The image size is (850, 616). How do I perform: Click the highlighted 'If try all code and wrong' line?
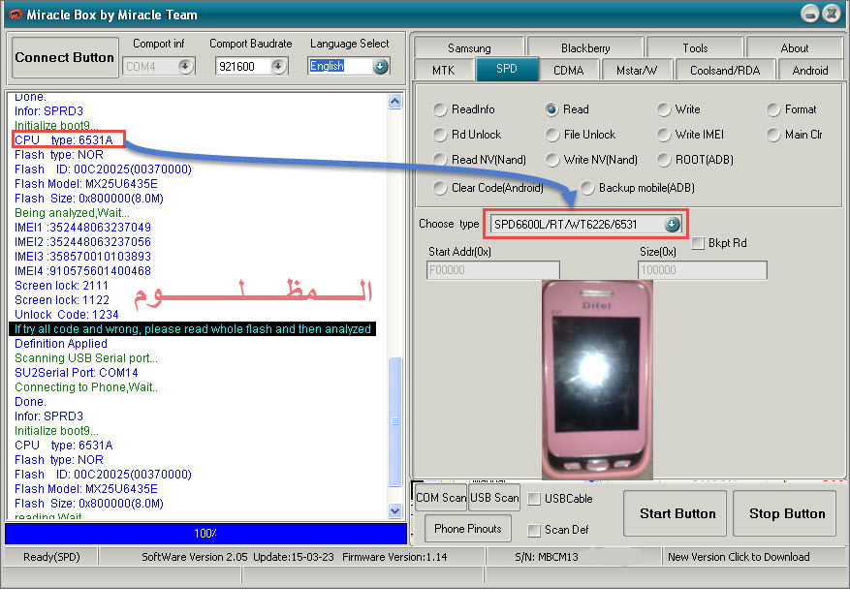(193, 329)
